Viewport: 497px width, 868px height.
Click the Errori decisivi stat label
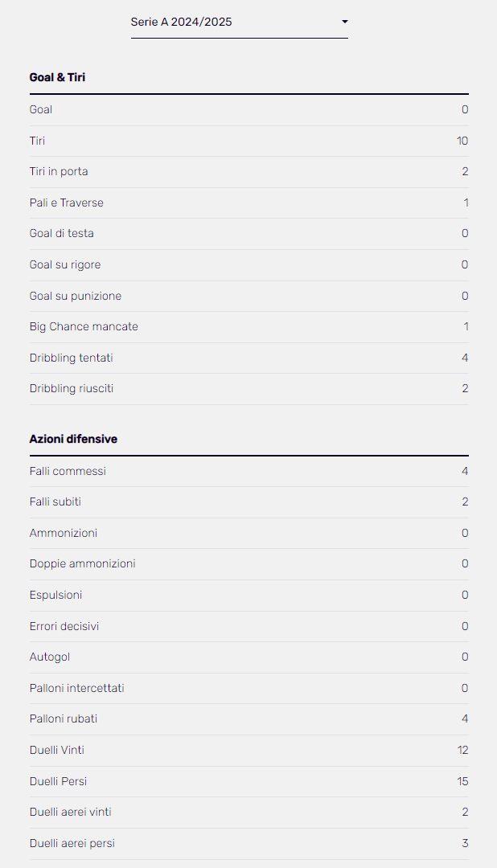click(64, 626)
